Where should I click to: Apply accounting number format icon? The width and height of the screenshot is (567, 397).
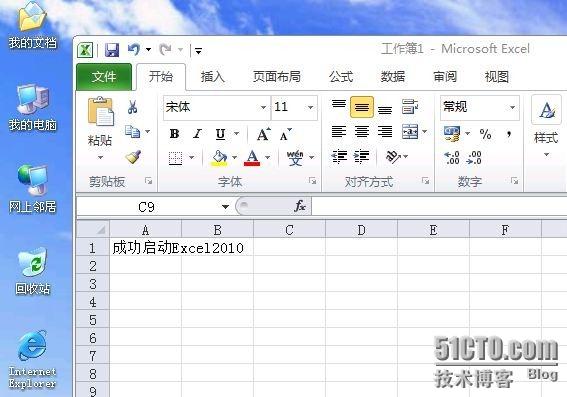[452, 134]
